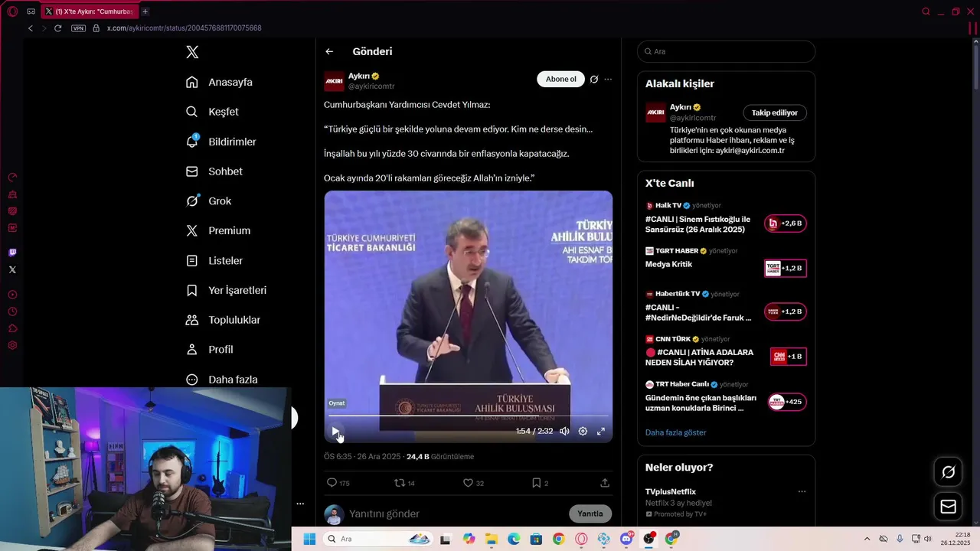Click the Windows taskbar search box
Screen dimensions: 980x551
pos(379,539)
